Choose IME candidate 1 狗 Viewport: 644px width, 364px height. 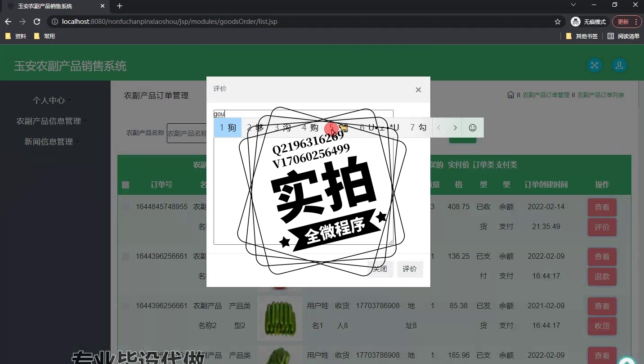(x=228, y=128)
